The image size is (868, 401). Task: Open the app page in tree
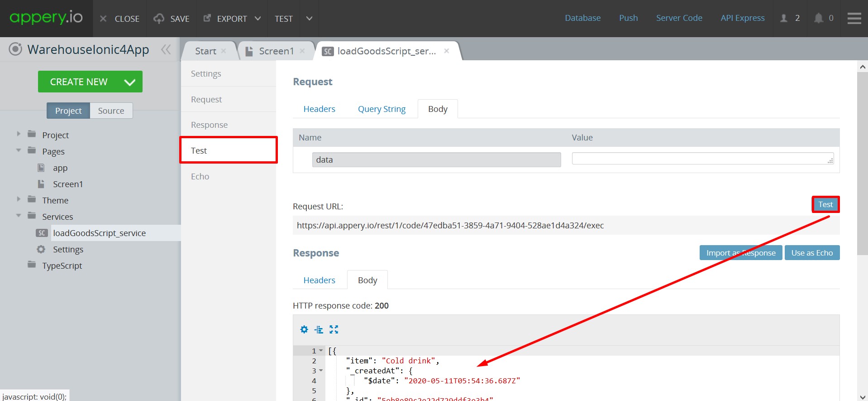[x=60, y=168]
